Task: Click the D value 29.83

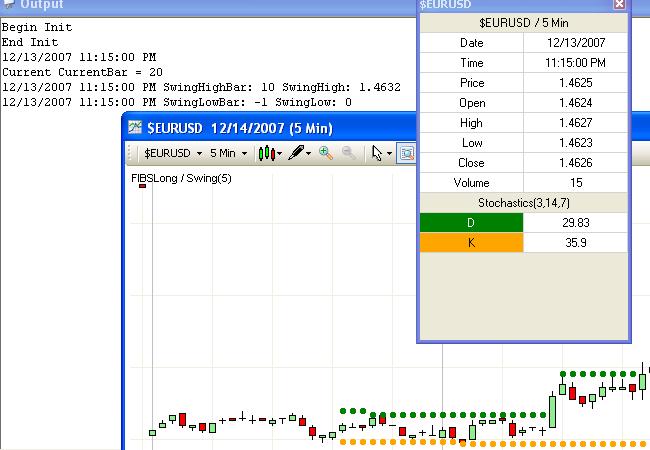Action: 575,223
